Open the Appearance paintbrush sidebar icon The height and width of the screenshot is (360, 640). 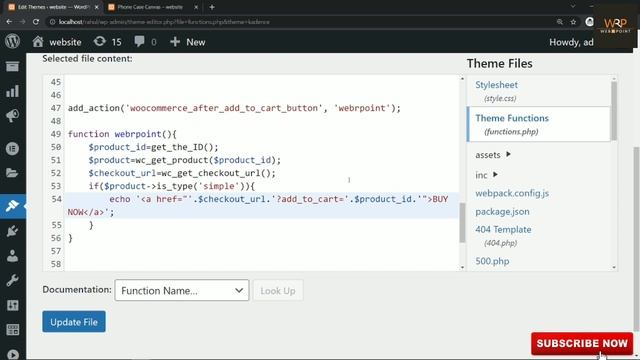pos(12,206)
